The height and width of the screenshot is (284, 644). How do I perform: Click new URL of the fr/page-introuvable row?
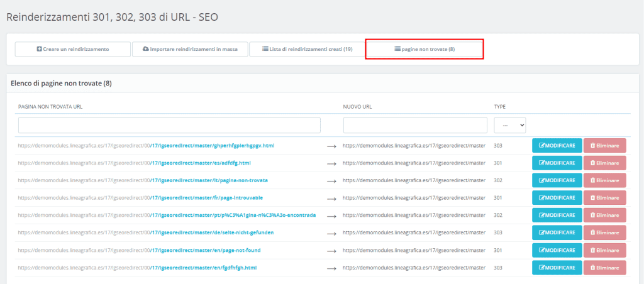coord(414,198)
